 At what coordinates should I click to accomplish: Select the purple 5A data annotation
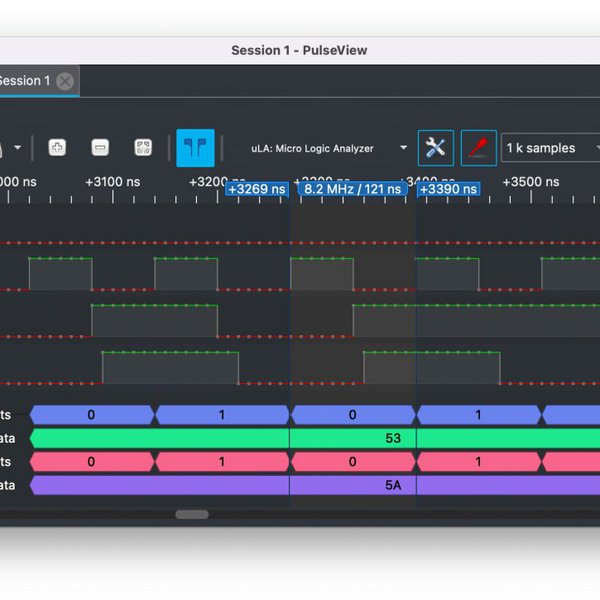click(393, 485)
